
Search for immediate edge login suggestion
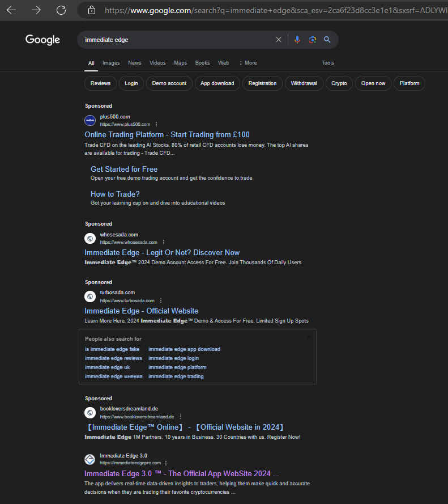click(x=173, y=358)
